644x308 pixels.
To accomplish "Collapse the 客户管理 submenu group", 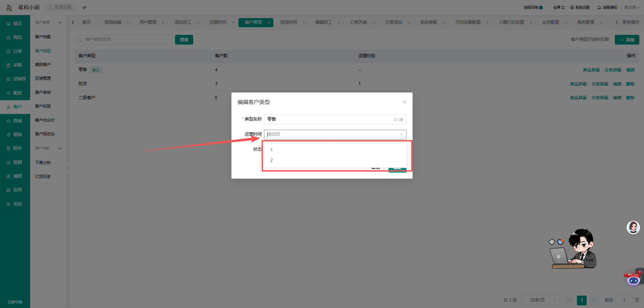I will tap(60, 22).
